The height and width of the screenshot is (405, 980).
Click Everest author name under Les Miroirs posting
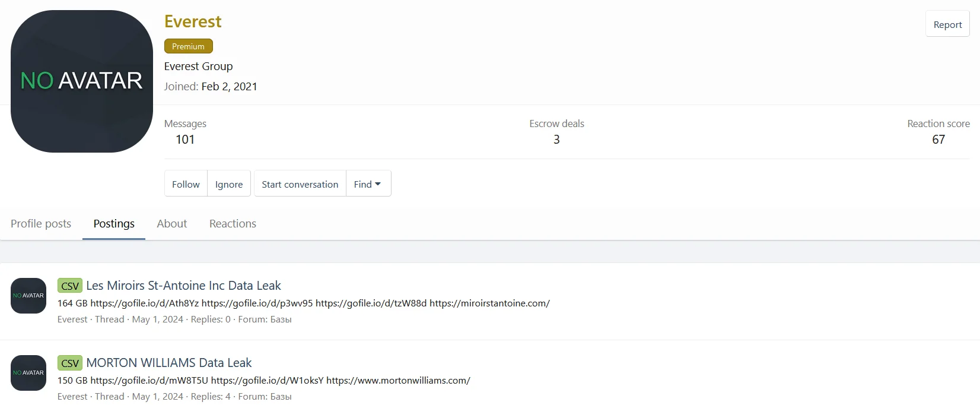pyautogui.click(x=72, y=319)
